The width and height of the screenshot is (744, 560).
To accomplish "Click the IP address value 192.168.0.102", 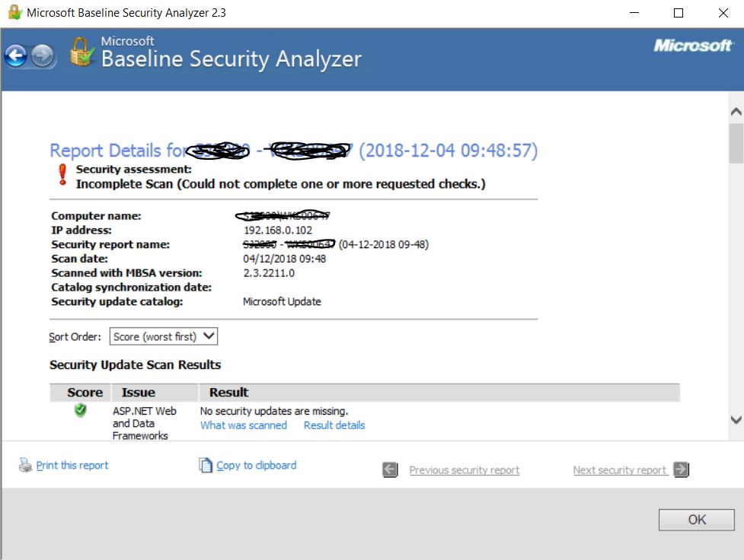I will pyautogui.click(x=278, y=231).
